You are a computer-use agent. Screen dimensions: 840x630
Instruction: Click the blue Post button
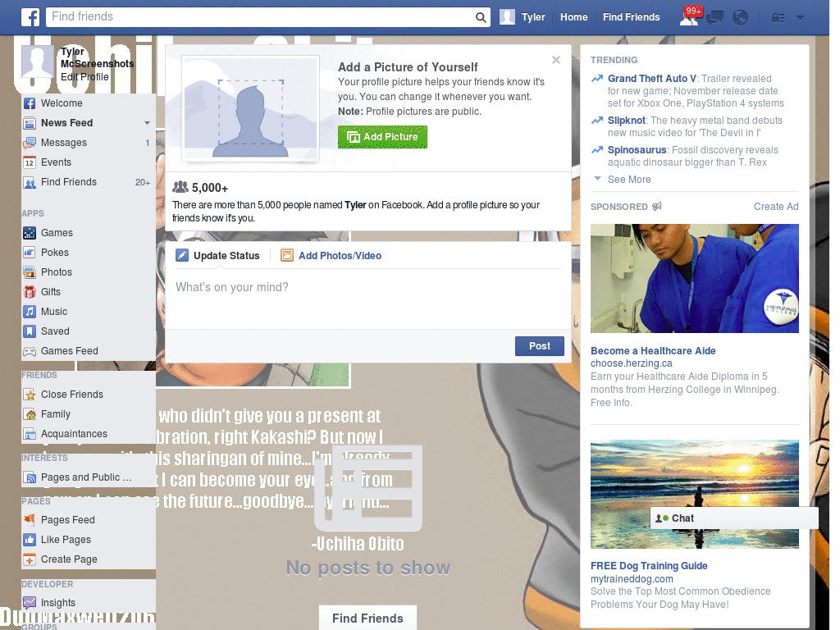(x=540, y=346)
